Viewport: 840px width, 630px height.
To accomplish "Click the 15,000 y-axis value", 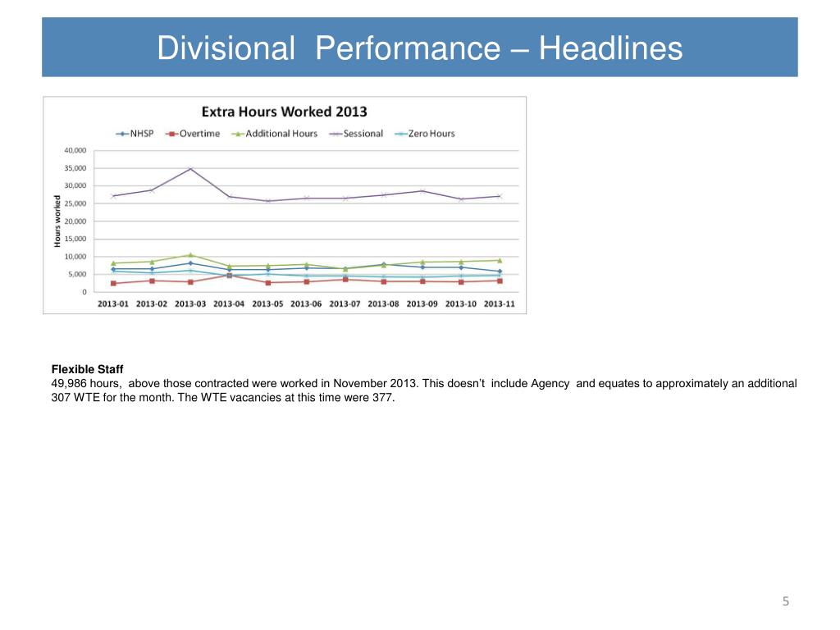I will click(x=75, y=239).
